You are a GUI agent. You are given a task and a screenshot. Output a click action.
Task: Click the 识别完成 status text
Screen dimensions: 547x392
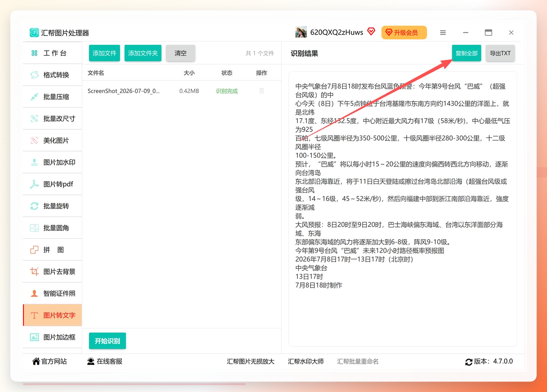coord(227,91)
